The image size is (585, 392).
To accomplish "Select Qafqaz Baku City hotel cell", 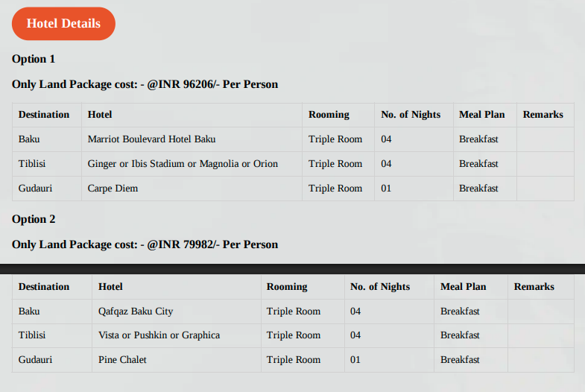I will tap(177, 311).
